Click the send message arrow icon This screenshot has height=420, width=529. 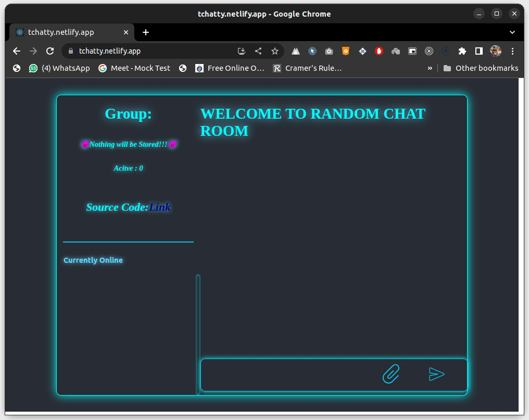click(x=436, y=374)
